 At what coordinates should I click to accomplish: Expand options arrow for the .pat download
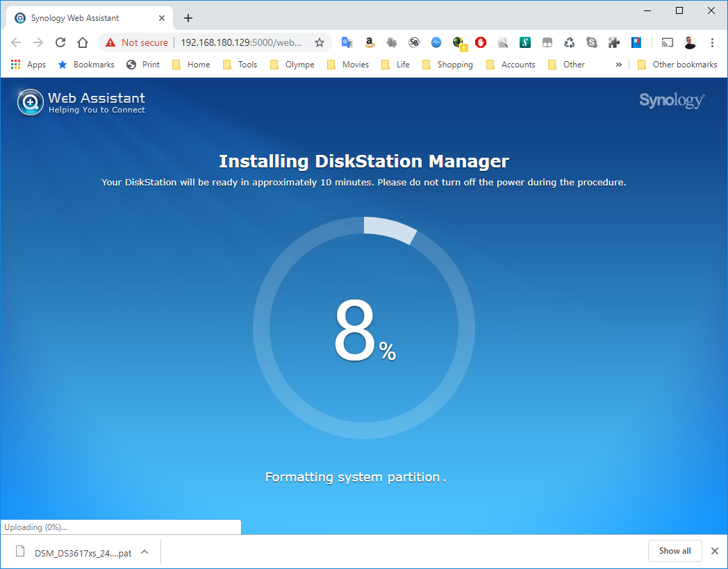point(144,552)
